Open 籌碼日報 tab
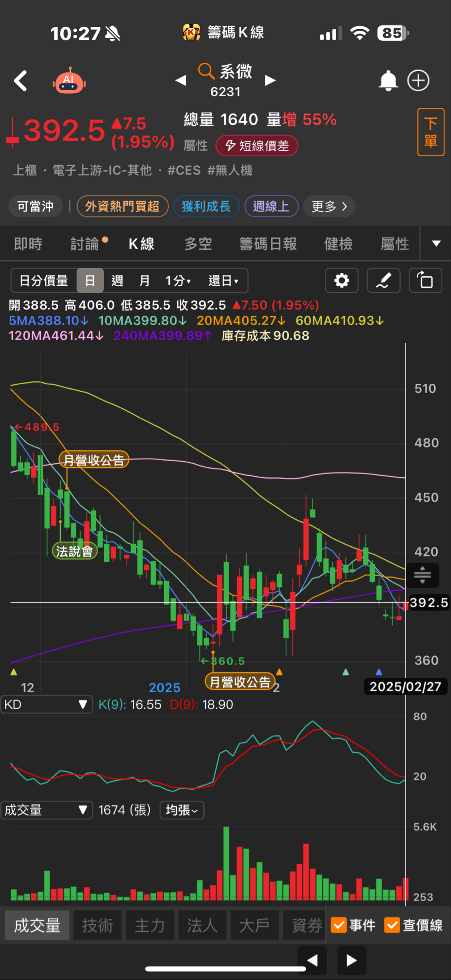451x980 pixels. point(268,243)
